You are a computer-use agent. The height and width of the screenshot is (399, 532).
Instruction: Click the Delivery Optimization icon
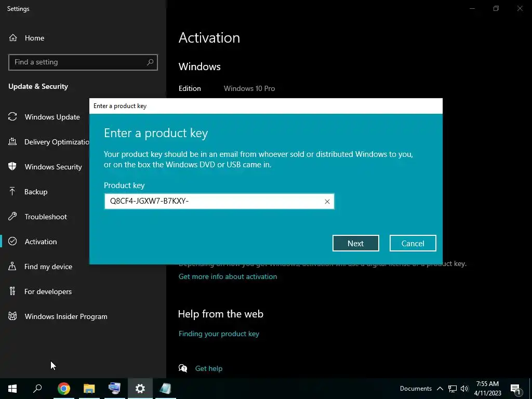point(12,141)
